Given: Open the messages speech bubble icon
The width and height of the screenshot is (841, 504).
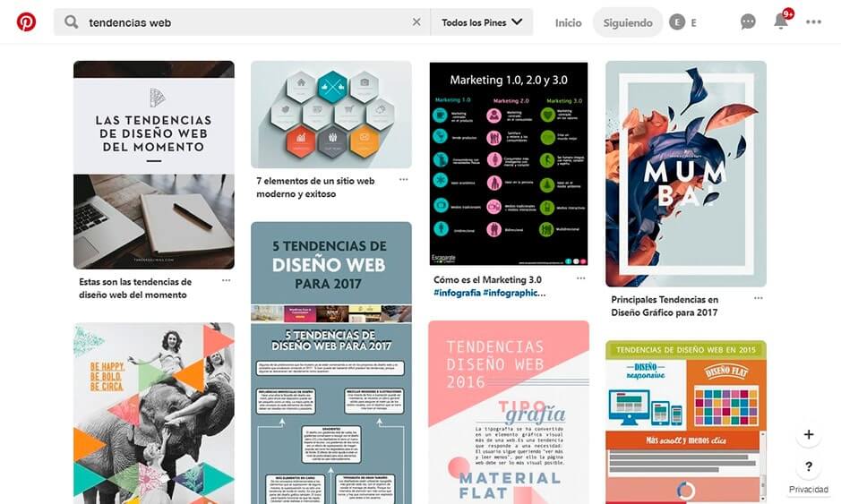Looking at the screenshot, I should click(748, 21).
